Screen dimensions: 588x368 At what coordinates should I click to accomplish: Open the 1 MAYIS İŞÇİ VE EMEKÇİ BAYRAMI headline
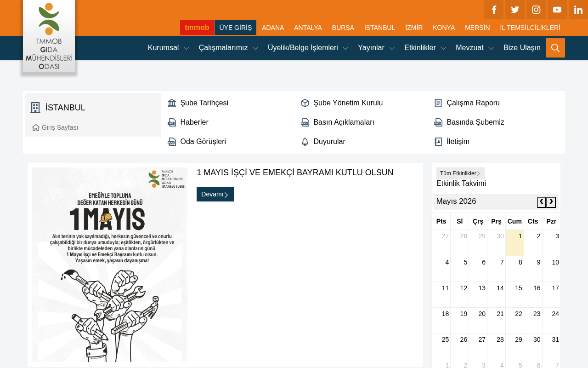pos(295,172)
